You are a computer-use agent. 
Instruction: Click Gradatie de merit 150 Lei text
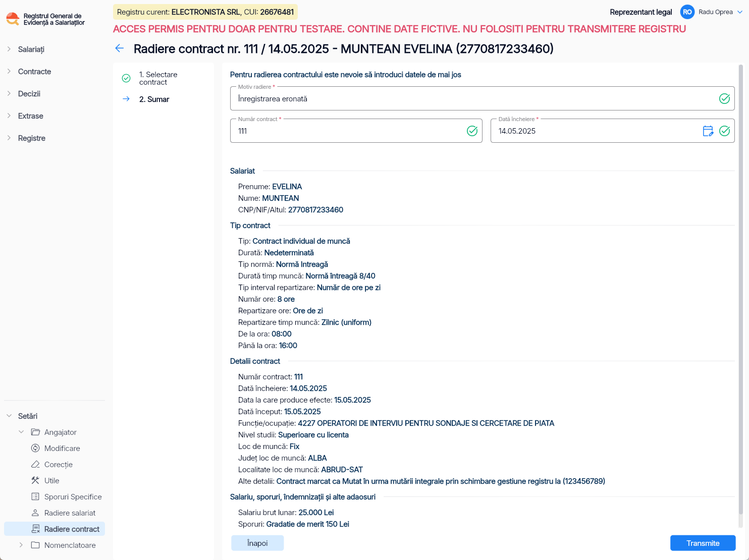[307, 524]
